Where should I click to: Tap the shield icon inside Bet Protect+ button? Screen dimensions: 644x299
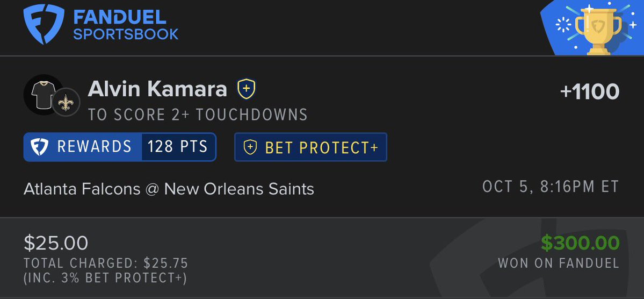tap(250, 147)
